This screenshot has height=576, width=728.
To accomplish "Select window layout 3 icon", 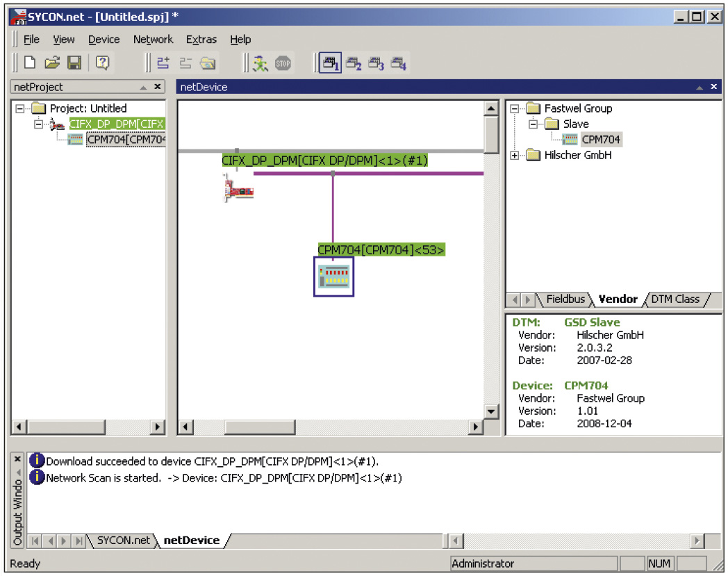I will coord(376,63).
